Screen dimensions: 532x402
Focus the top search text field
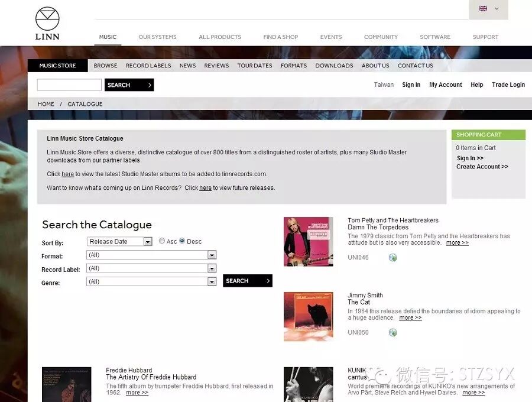[69, 85]
